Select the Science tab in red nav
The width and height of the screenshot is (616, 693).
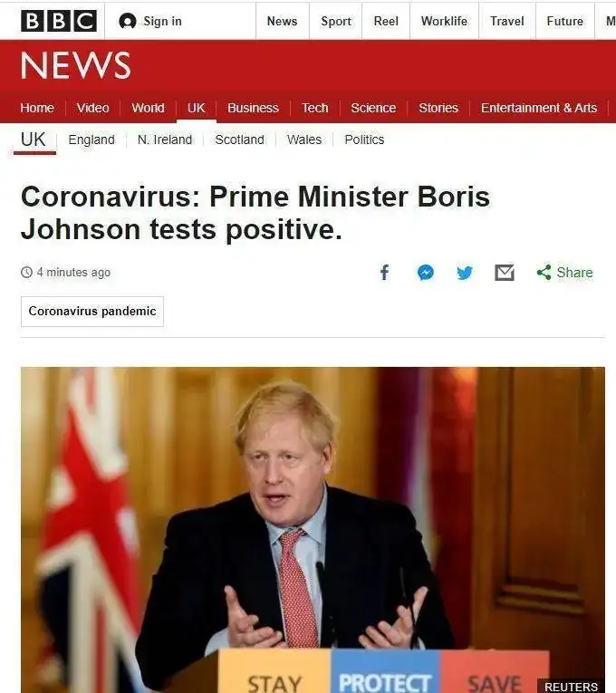pos(373,108)
